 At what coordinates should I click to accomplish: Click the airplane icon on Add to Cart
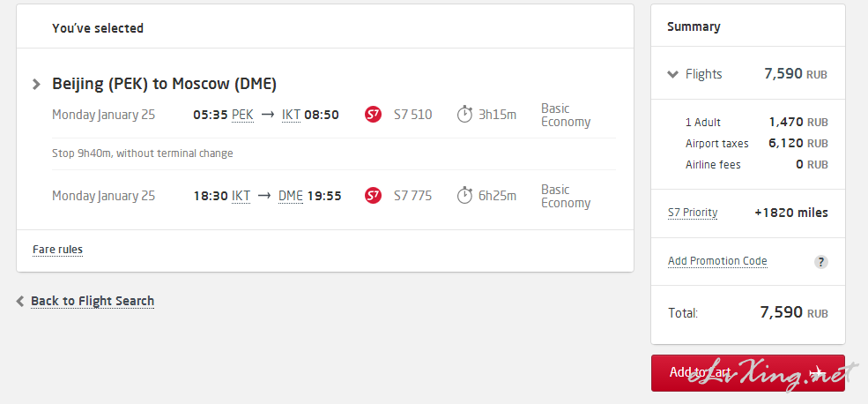(x=818, y=372)
